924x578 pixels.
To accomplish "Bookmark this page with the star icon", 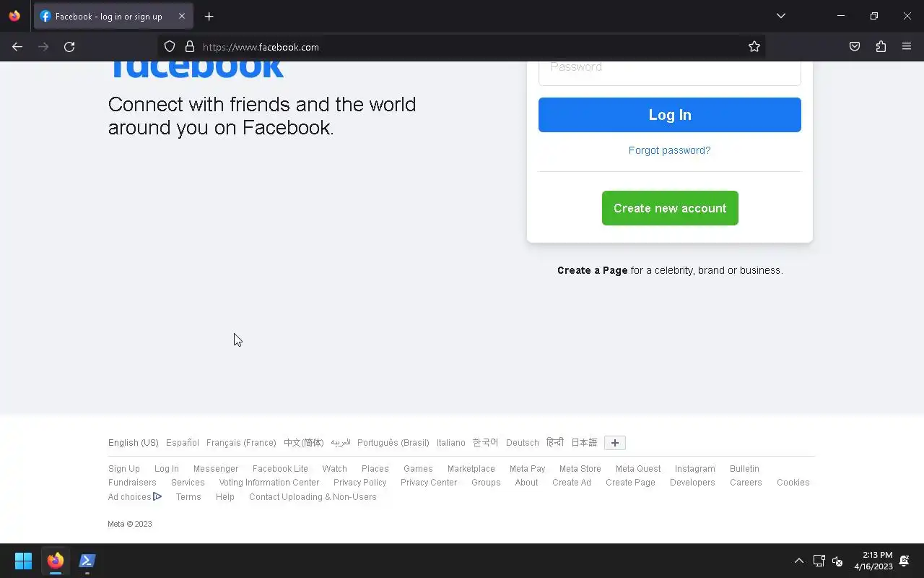I will (754, 47).
